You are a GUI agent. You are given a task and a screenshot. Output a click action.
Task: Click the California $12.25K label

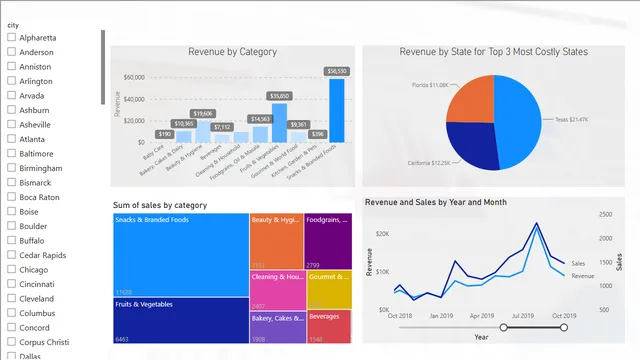click(x=429, y=163)
